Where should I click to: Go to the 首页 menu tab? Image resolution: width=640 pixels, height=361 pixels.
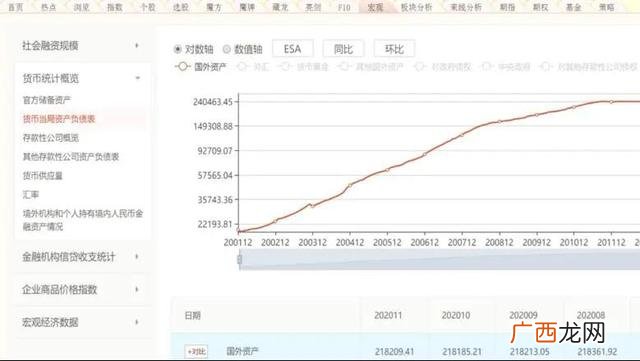(16, 7)
